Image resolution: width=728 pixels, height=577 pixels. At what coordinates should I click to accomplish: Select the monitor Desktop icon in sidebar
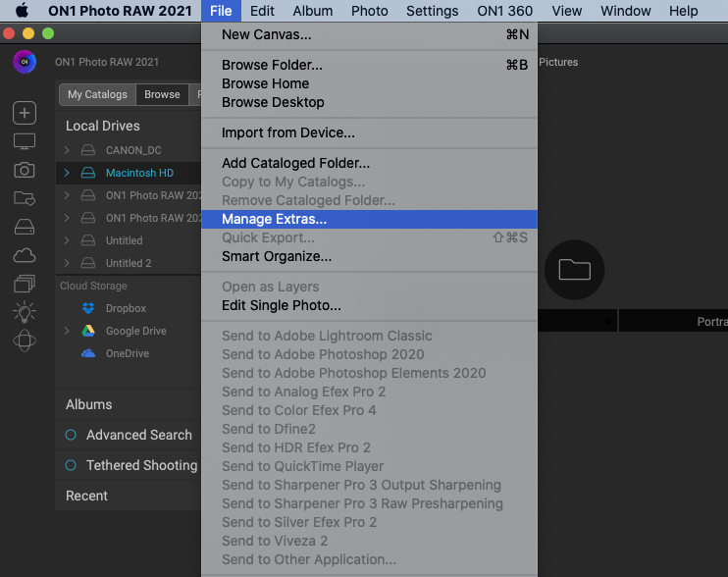(x=25, y=141)
